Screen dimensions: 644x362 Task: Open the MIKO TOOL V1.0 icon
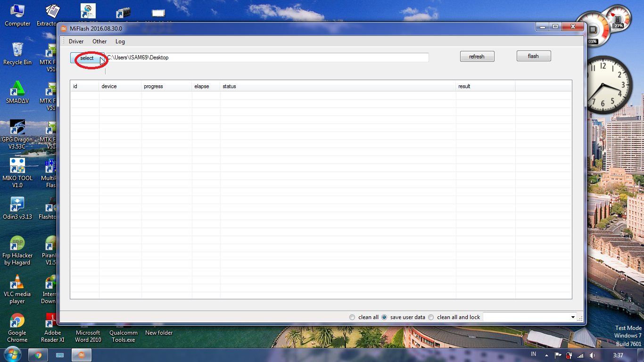[17, 173]
